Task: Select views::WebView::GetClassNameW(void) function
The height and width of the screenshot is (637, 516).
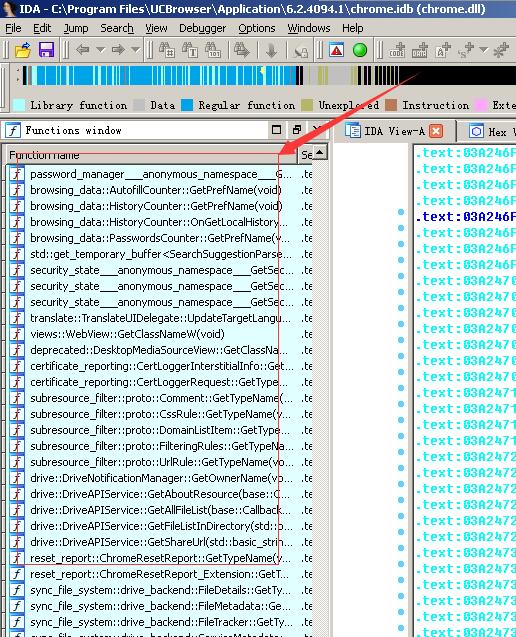Action: coord(127,334)
